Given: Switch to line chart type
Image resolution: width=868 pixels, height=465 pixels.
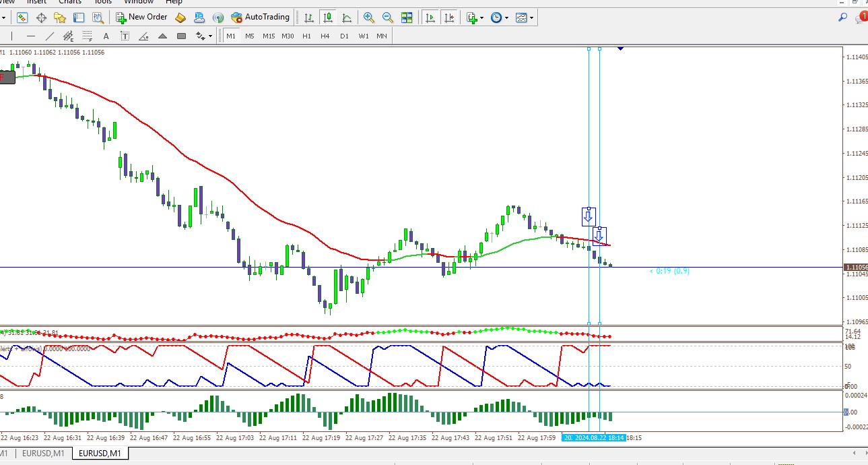Looking at the screenshot, I should [x=347, y=18].
